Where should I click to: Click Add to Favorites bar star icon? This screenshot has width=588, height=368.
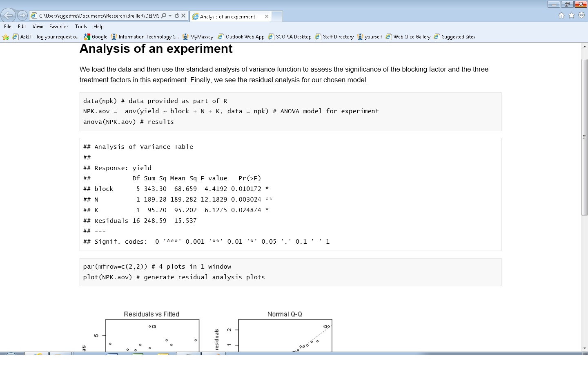[6, 37]
